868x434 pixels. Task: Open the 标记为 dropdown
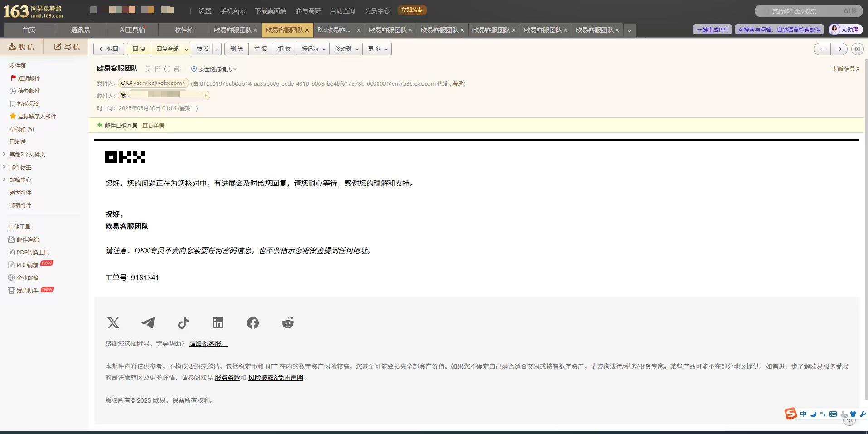[x=313, y=49]
